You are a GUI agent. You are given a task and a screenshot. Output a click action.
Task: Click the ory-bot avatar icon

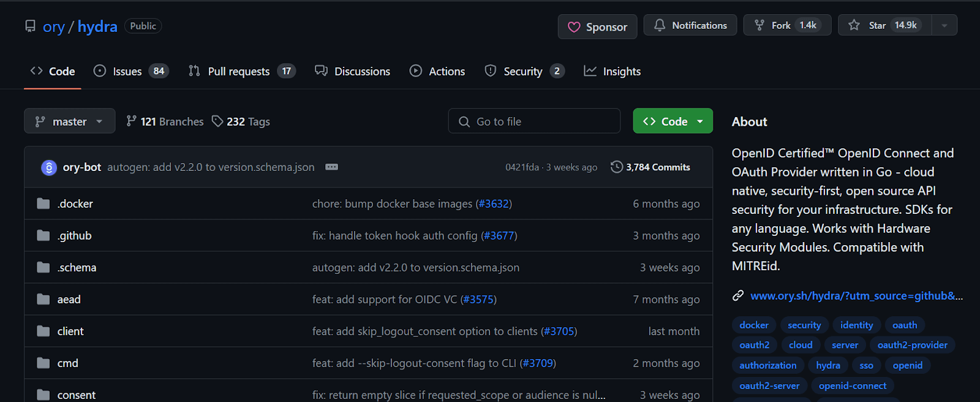pyautogui.click(x=49, y=167)
